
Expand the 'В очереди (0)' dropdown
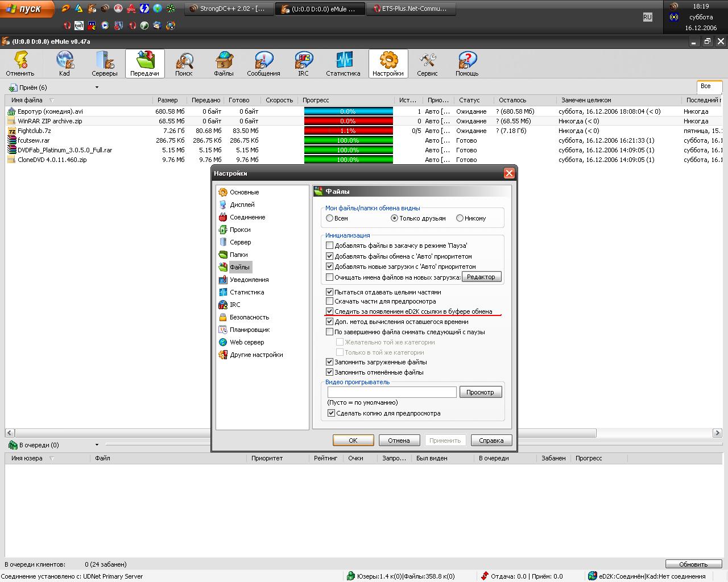tap(97, 445)
